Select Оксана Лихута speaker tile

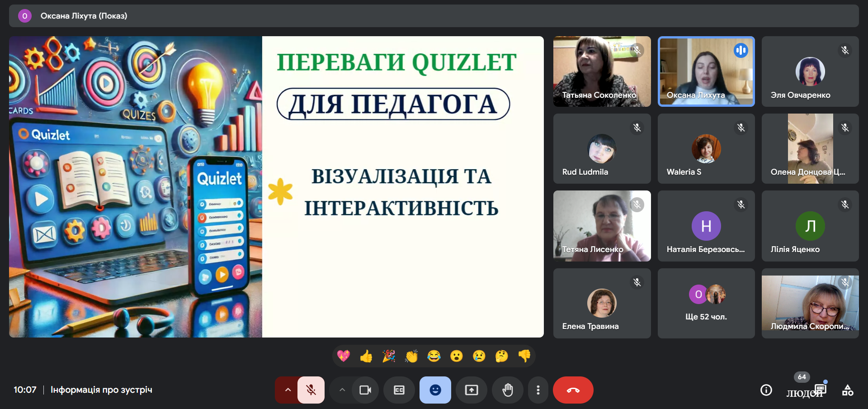[x=706, y=71]
